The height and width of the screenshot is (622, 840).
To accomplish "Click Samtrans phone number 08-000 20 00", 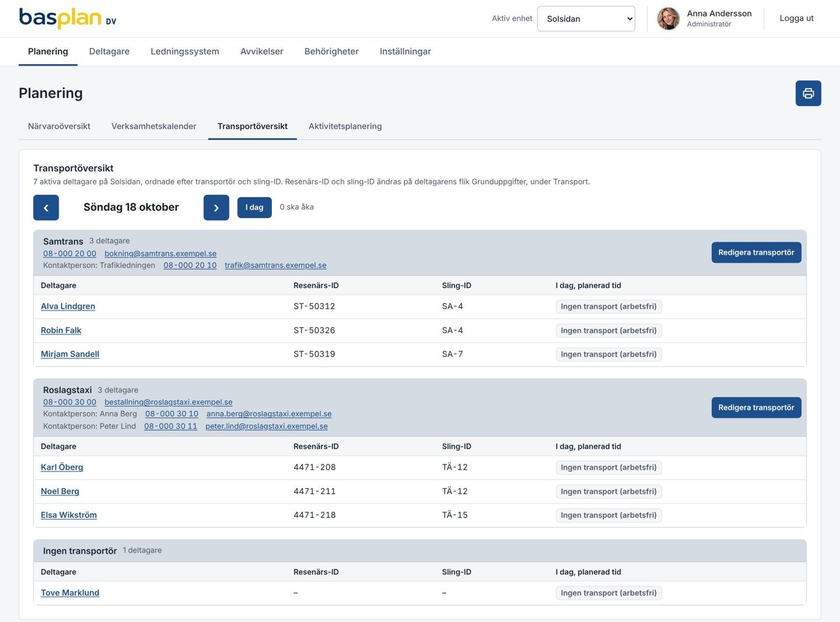I will [x=69, y=254].
